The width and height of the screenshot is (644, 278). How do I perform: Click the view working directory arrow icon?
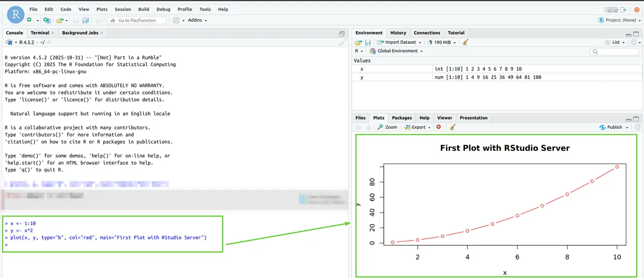pos(49,42)
